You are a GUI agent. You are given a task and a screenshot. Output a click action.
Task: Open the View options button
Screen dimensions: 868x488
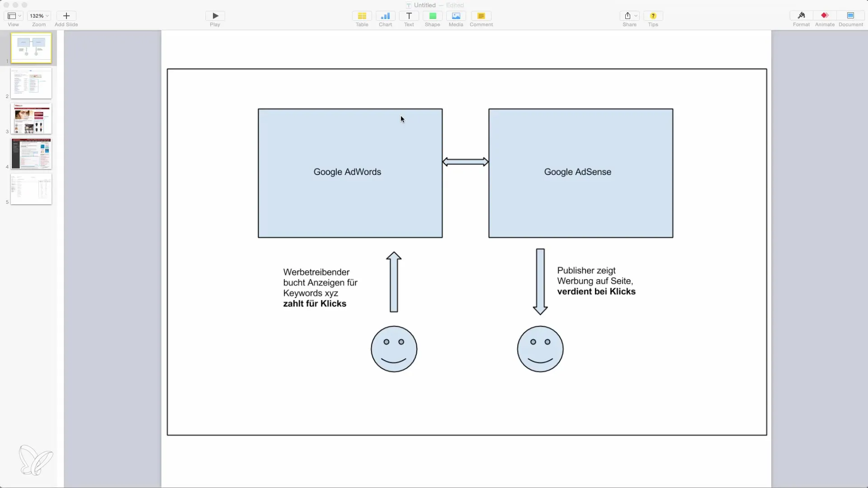click(x=14, y=16)
